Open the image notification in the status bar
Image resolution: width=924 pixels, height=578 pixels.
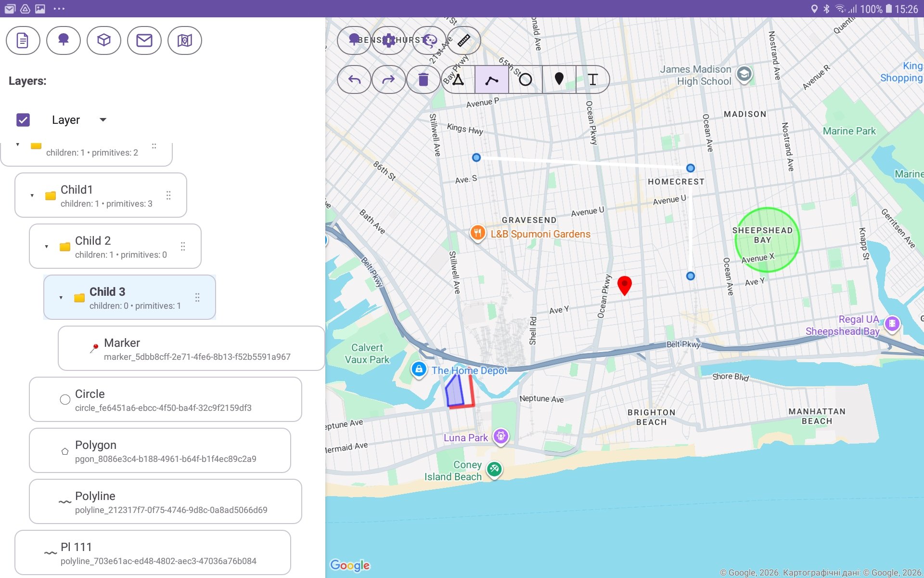click(x=40, y=9)
